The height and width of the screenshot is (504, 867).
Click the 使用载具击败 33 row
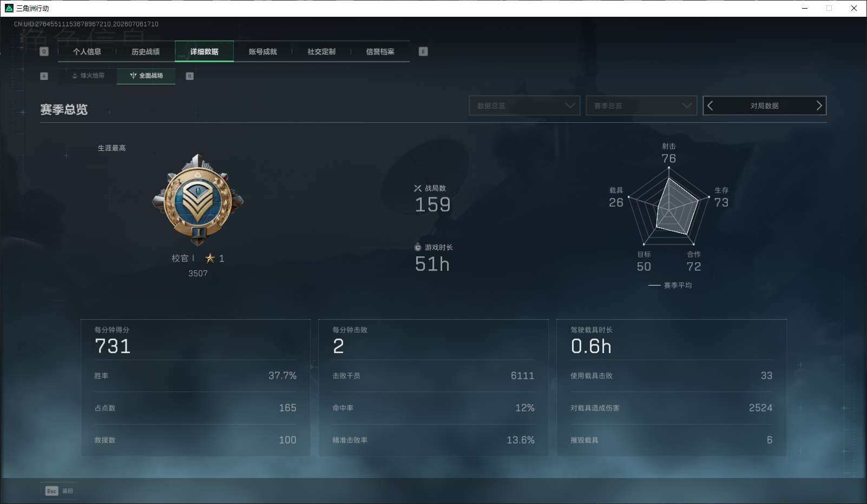click(x=672, y=376)
